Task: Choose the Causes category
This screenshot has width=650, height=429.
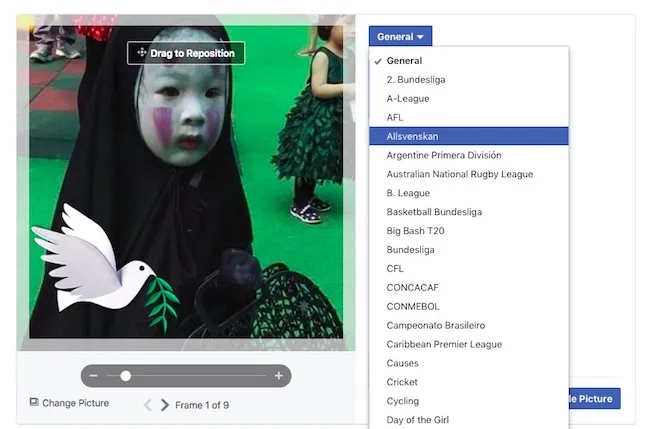Action: (402, 363)
